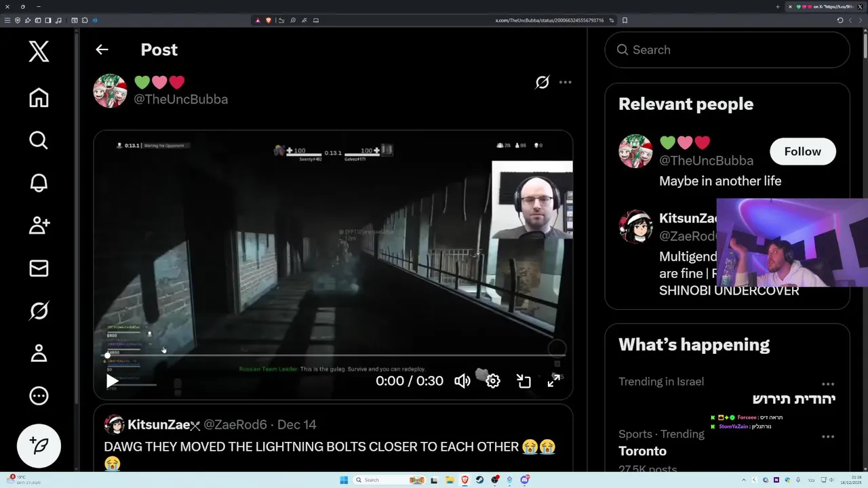Open more options for Trending in Israel
Image resolution: width=868 pixels, height=488 pixels.
[828, 384]
